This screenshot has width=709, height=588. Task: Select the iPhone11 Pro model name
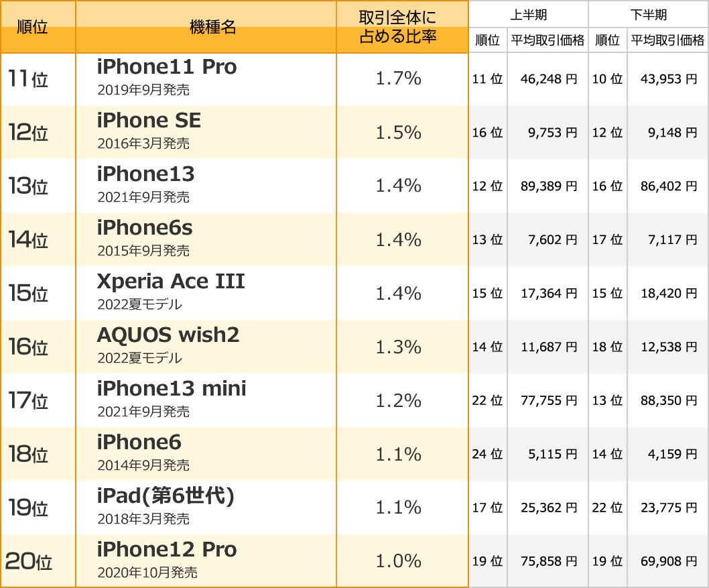(167, 67)
